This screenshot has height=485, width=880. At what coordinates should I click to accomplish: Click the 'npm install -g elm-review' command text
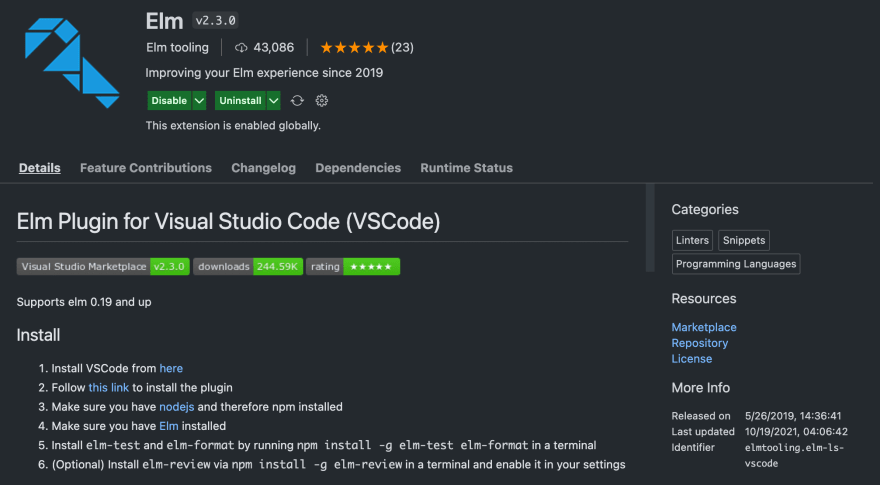[317, 465]
